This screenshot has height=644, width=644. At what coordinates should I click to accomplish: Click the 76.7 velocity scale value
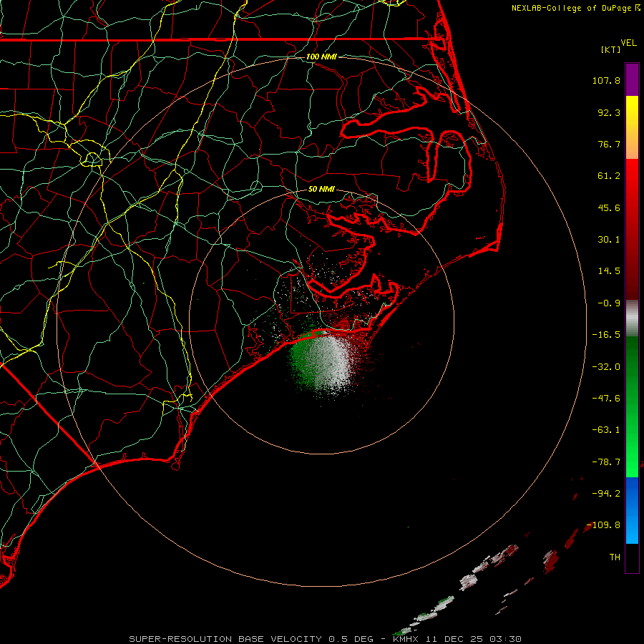(609, 144)
